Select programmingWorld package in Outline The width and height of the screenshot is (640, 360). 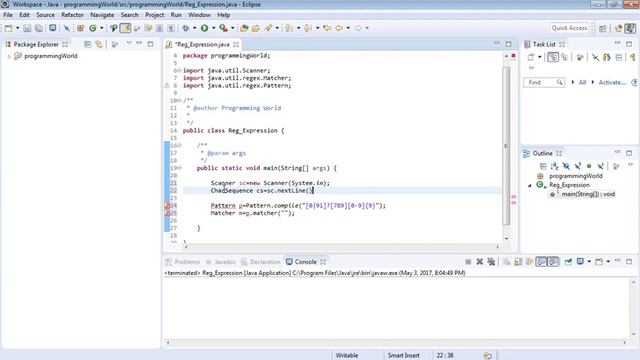(576, 176)
